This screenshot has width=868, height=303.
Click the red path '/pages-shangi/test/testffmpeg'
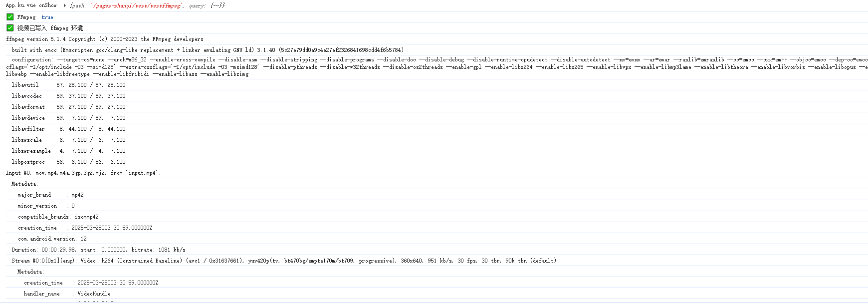pyautogui.click(x=137, y=5)
